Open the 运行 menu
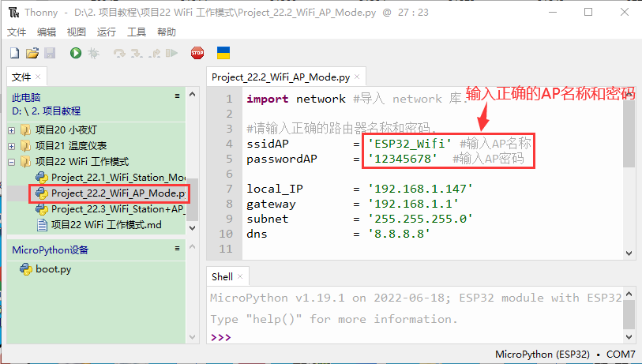This screenshot has width=642, height=364. click(106, 32)
